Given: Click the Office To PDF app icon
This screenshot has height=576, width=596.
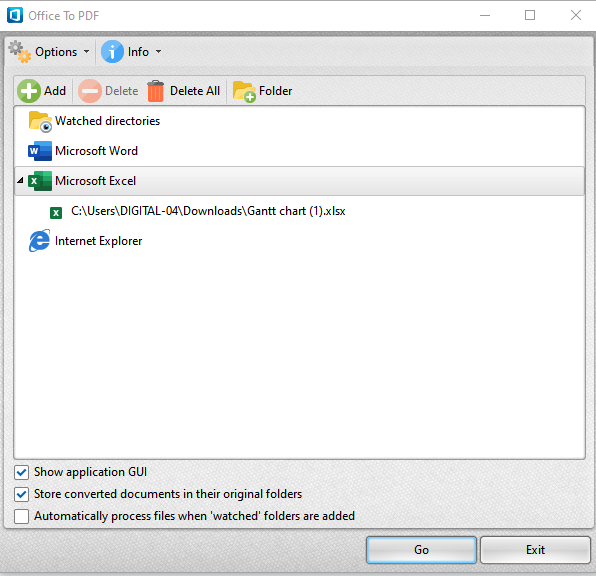Looking at the screenshot, I should (x=15, y=15).
